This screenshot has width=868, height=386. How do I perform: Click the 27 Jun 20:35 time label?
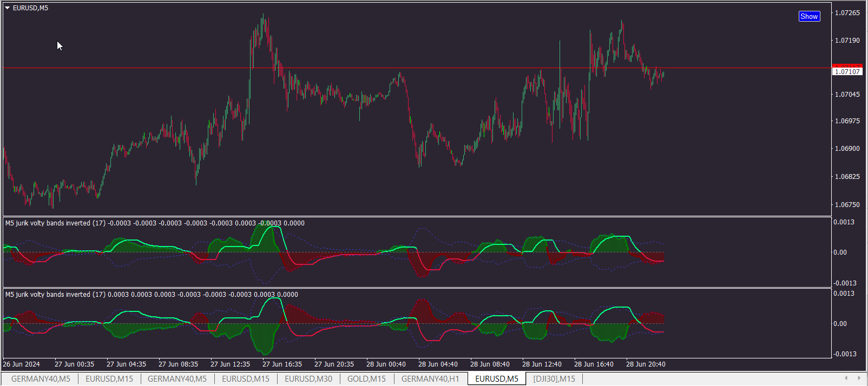point(334,364)
